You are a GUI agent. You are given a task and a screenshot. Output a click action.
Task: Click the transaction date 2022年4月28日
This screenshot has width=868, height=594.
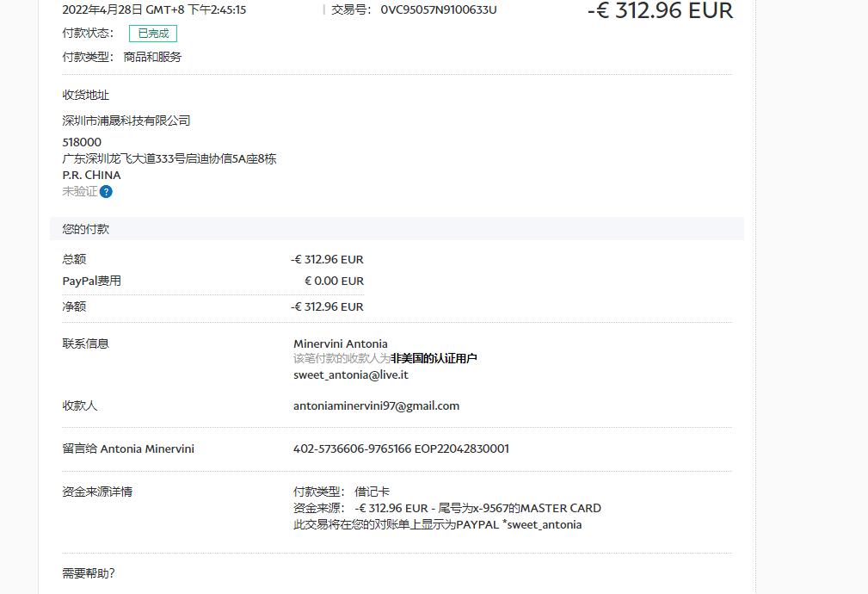pyautogui.click(x=103, y=10)
